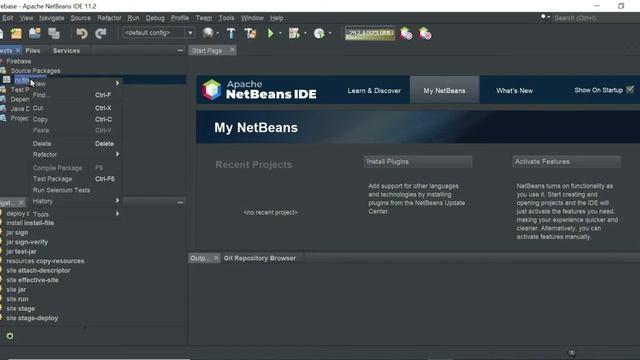Viewport: 640px width, 360px height.
Task: Toggle the Show On Startup checkbox
Action: pyautogui.click(x=630, y=89)
